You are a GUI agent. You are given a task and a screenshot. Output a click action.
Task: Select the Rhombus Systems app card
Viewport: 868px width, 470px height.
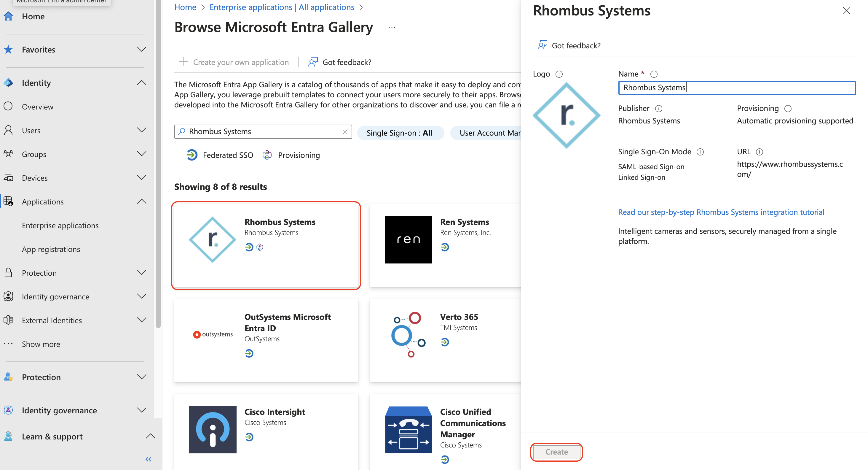click(266, 245)
